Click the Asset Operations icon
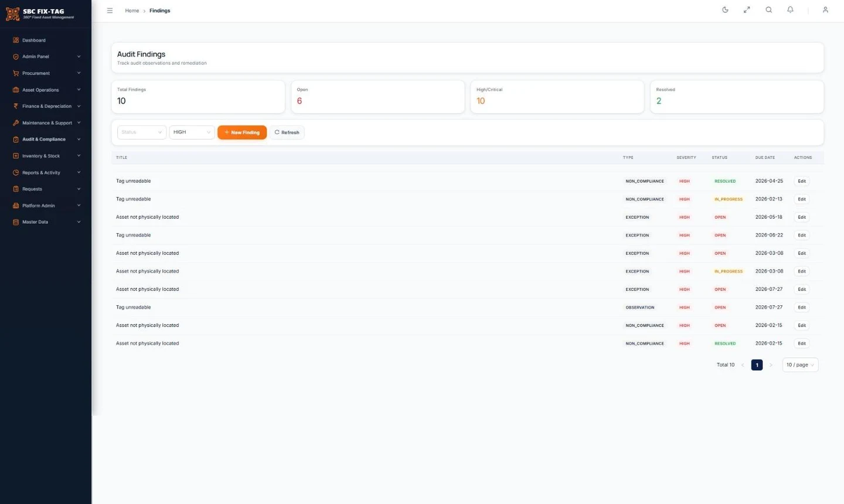The width and height of the screenshot is (844, 504). coord(16,90)
